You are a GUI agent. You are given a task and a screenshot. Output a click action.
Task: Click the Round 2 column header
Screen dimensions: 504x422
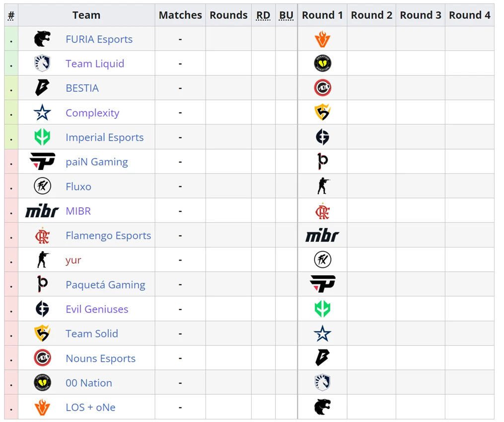pyautogui.click(x=371, y=15)
